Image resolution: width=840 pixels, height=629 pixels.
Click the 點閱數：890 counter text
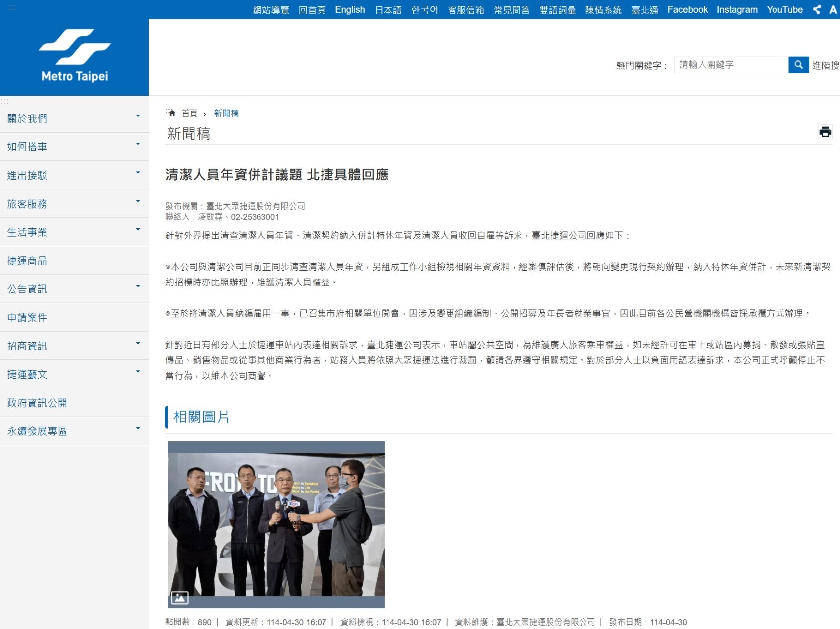coord(189,622)
